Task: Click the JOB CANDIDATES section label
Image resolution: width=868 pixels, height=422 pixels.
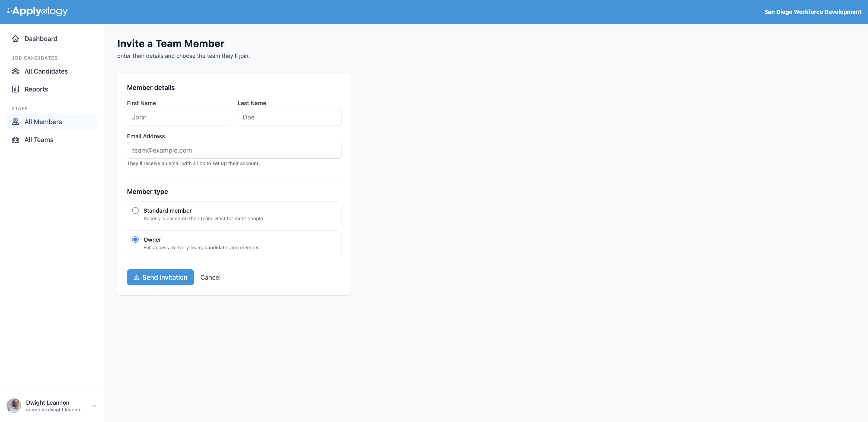Action: point(34,58)
